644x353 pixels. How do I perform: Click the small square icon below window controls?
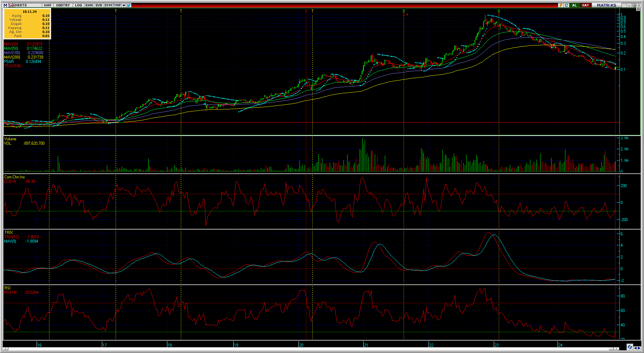coord(638,9)
